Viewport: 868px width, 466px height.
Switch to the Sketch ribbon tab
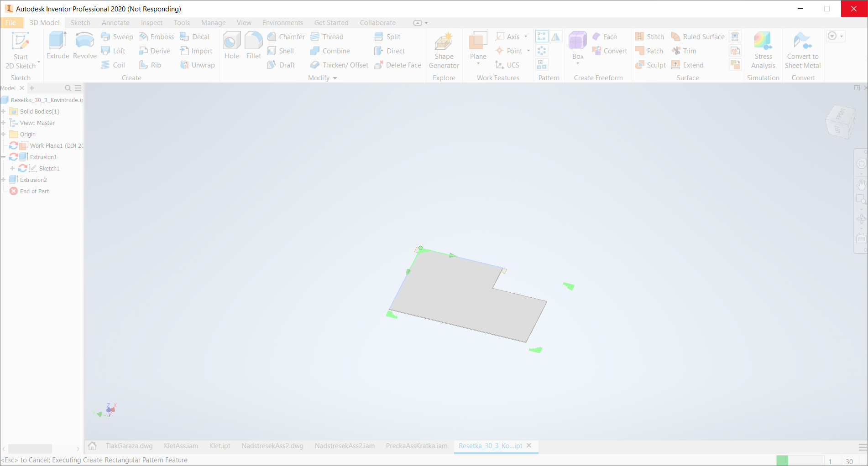point(80,22)
